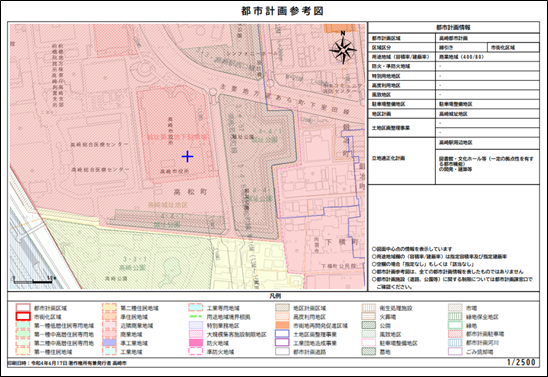548x377 pixels.
Task: Click the 都市計画河川 striped blue legend symbol
Action: (x=455, y=343)
